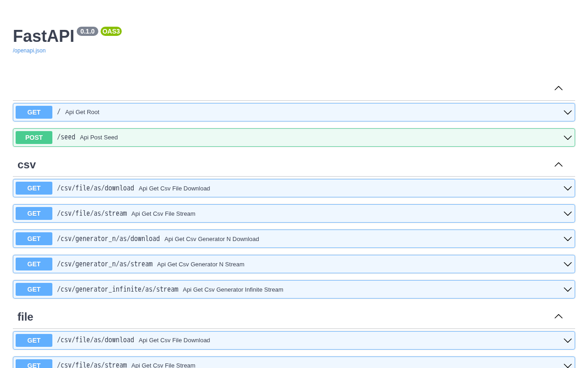This screenshot has width=588, height=368.
Task: Select the csv tag heading
Action: click(27, 165)
